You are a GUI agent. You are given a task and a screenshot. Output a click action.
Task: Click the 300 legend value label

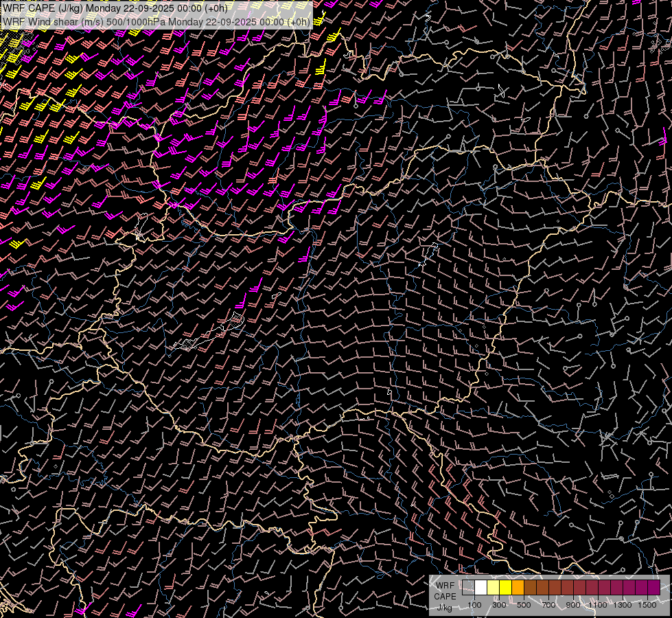click(x=499, y=605)
